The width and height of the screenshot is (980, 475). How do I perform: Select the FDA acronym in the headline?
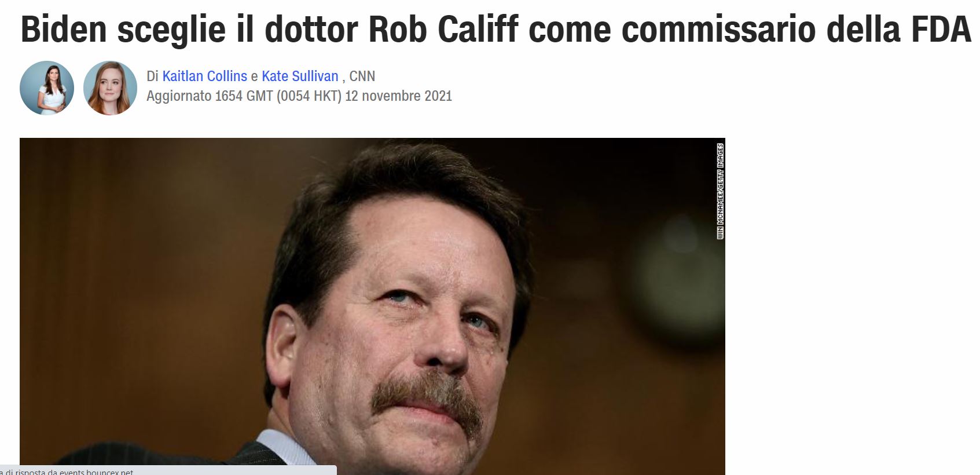[x=941, y=29]
